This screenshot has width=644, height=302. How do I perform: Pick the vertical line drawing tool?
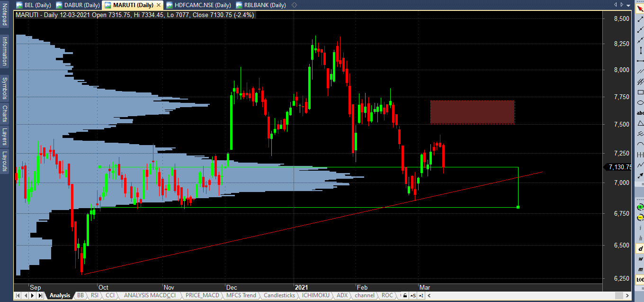(x=640, y=50)
